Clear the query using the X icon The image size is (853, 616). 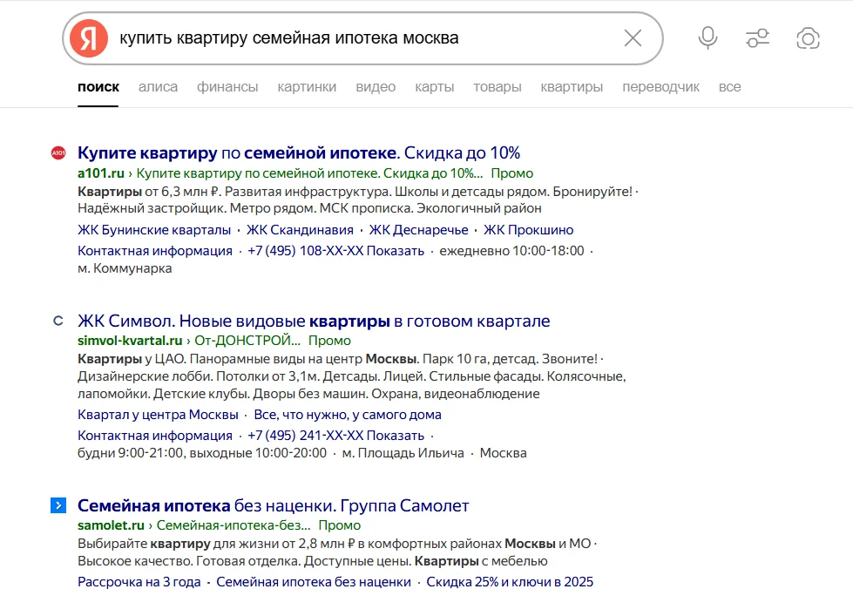pos(632,37)
